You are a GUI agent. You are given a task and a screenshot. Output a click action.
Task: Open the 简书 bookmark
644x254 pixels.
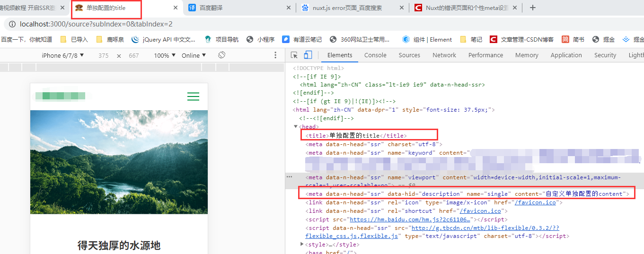point(573,39)
